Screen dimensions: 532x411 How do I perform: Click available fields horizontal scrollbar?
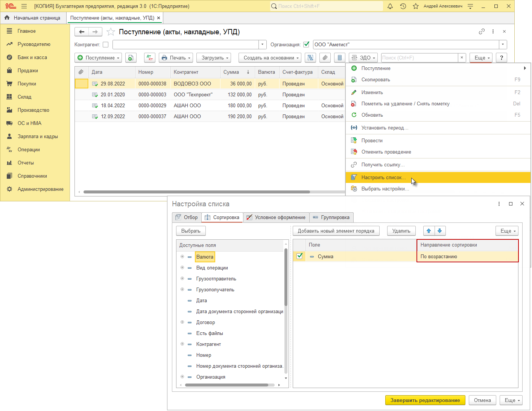tap(226, 385)
